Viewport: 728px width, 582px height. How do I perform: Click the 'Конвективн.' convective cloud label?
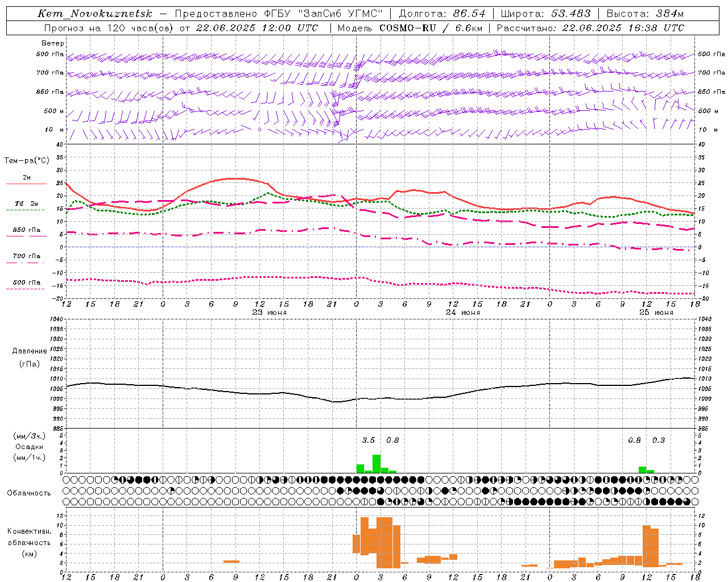pos(30,531)
